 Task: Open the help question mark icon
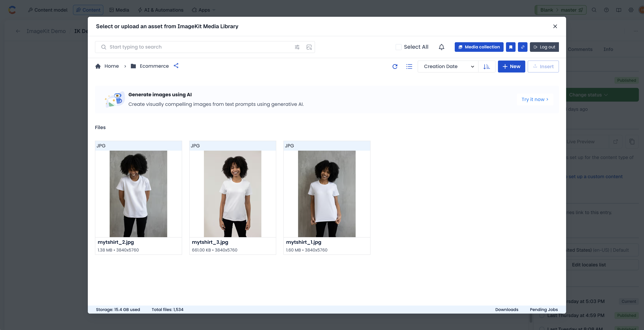pos(606,10)
